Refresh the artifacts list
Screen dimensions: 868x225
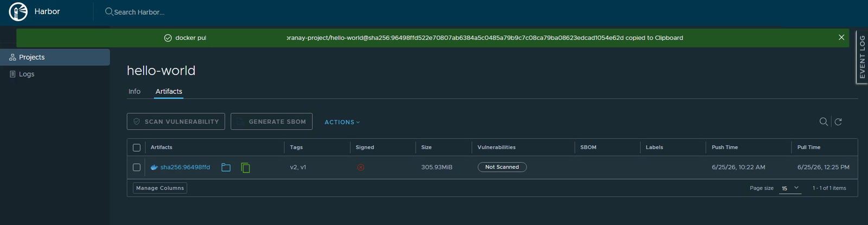coord(838,122)
